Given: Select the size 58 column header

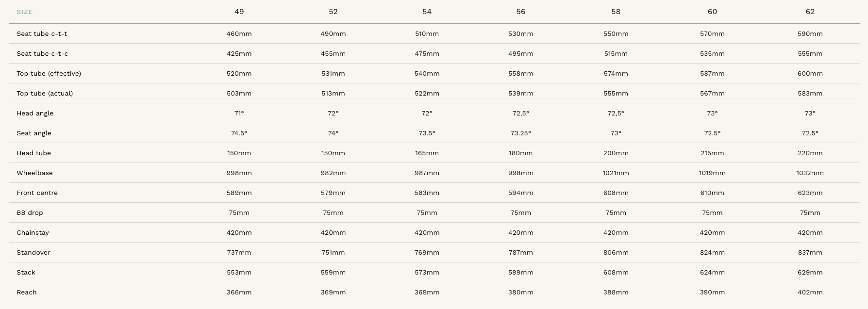Looking at the screenshot, I should (616, 12).
